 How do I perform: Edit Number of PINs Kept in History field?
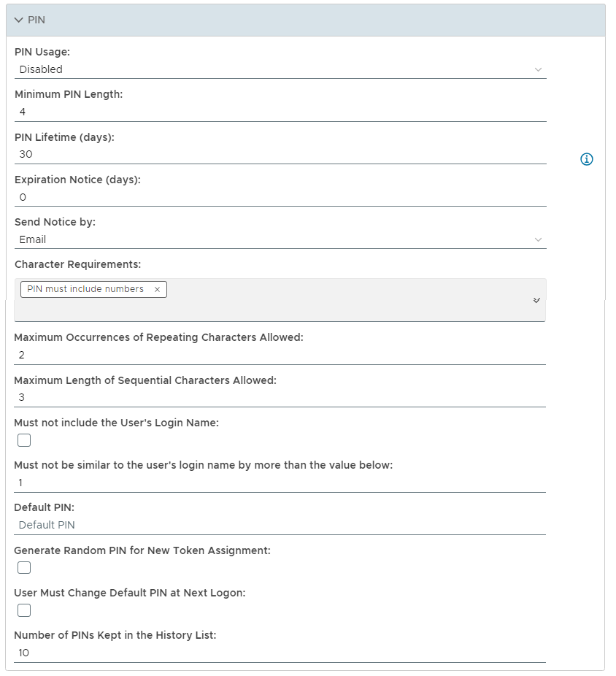280,653
